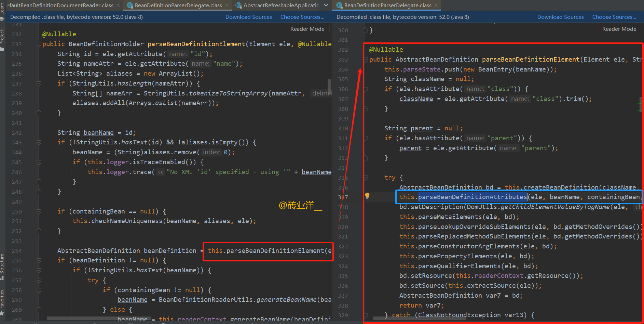
Task: Click class icon on right pane BeanDefinitionParserDelegate tab
Action: (x=339, y=5)
